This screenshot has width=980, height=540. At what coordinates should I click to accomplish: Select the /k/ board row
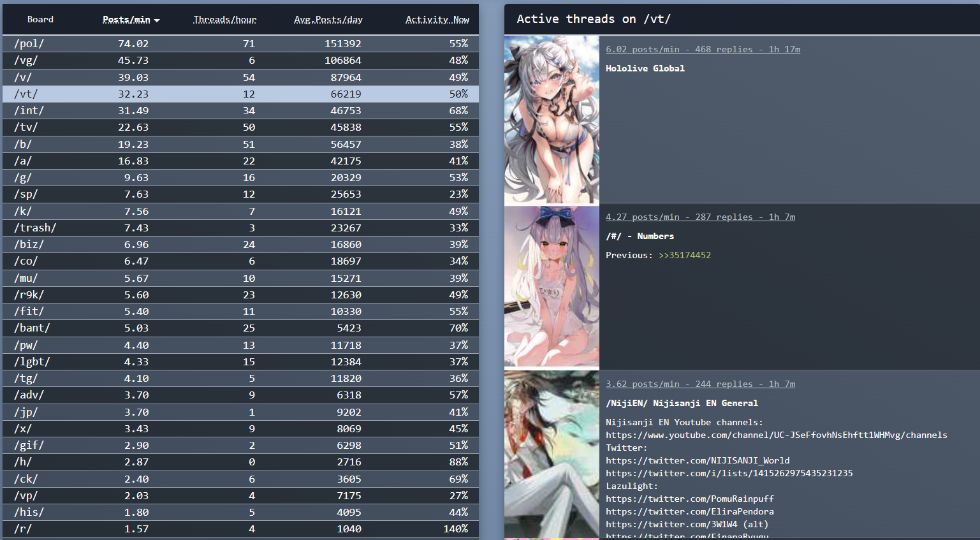pyautogui.click(x=240, y=211)
